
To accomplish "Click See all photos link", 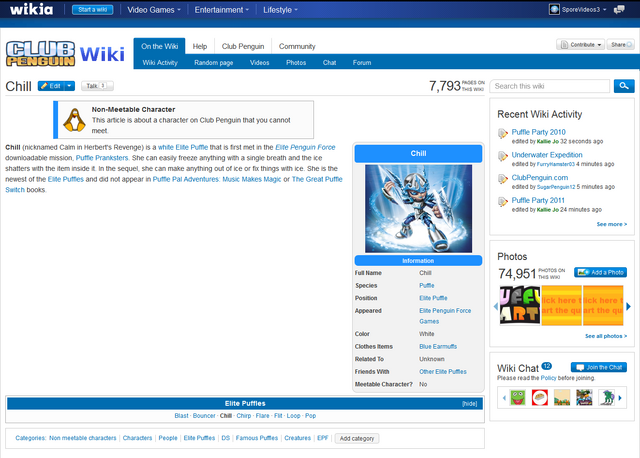I will pyautogui.click(x=606, y=336).
